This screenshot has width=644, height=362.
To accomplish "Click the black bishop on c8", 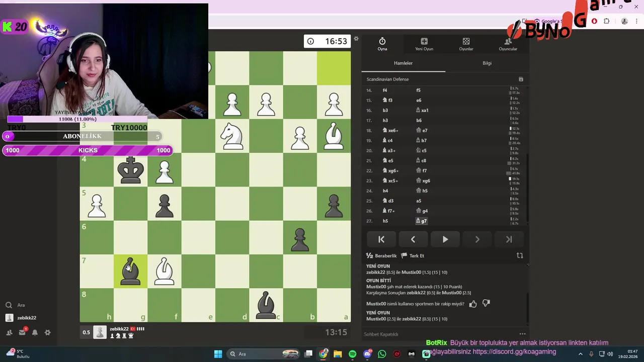I will (266, 305).
